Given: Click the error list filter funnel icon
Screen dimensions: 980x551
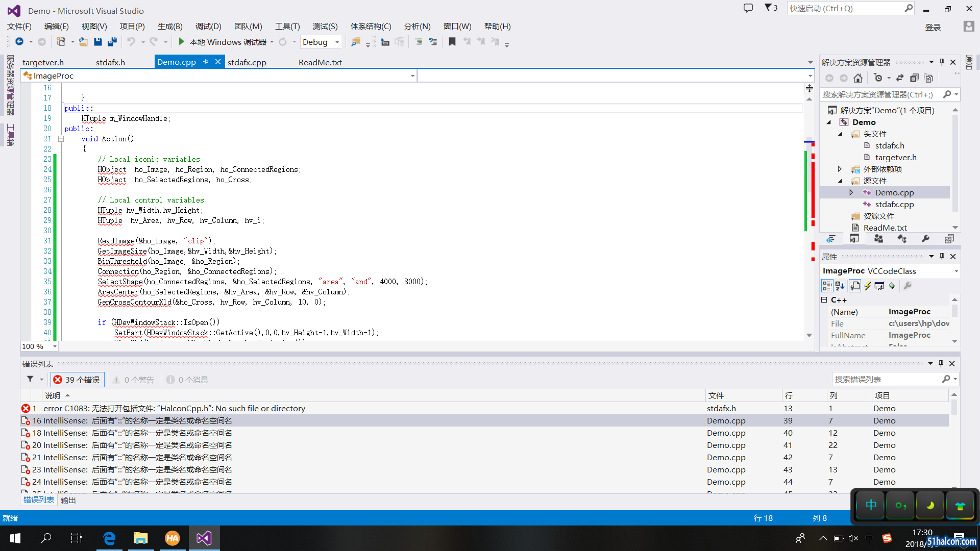Looking at the screenshot, I should coord(31,379).
